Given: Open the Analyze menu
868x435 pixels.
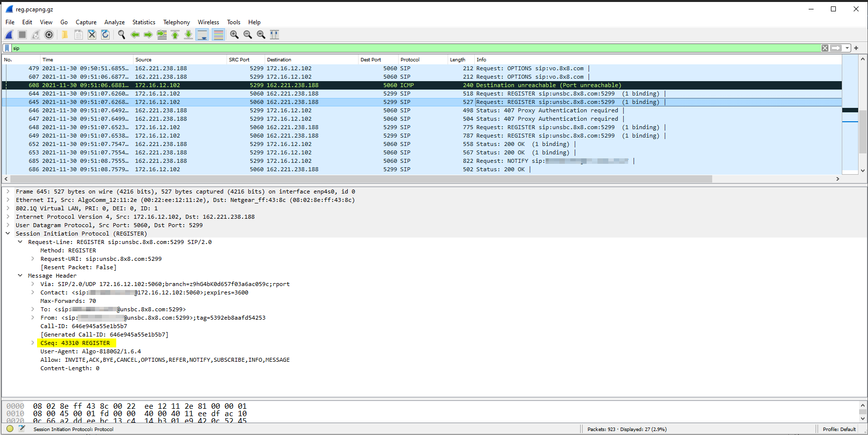Looking at the screenshot, I should [114, 22].
